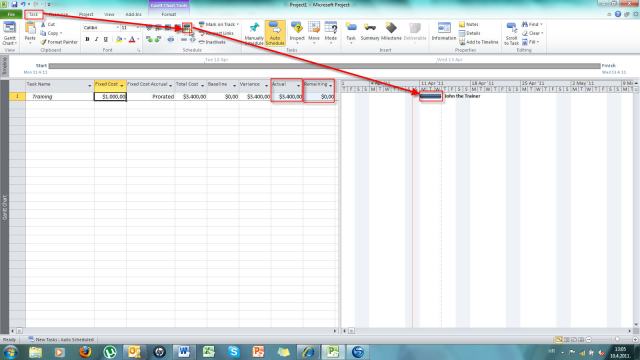Click the red font color swatch
Image resolution: width=640 pixels, height=360 pixels.
point(132,39)
